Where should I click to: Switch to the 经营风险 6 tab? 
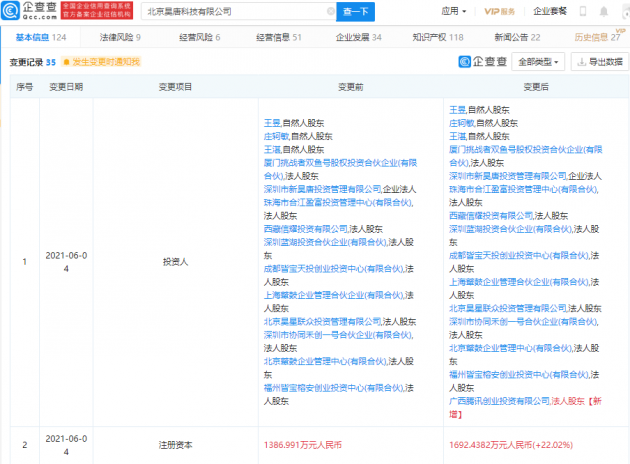(200, 37)
